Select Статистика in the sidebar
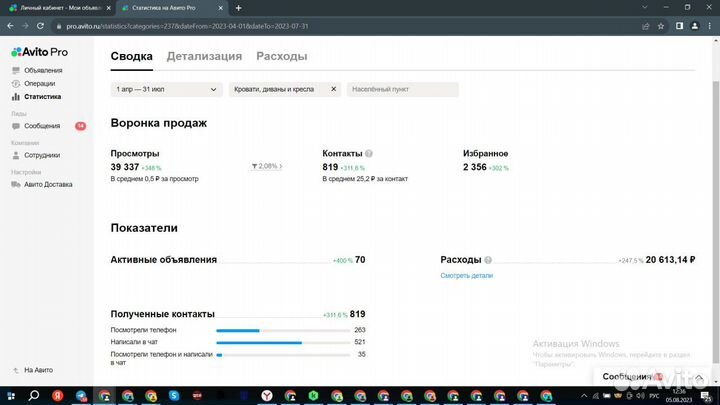The image size is (720, 405). click(42, 97)
